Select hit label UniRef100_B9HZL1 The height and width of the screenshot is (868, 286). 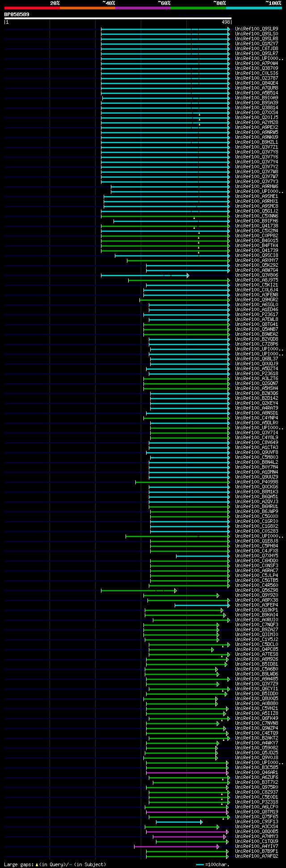click(257, 142)
